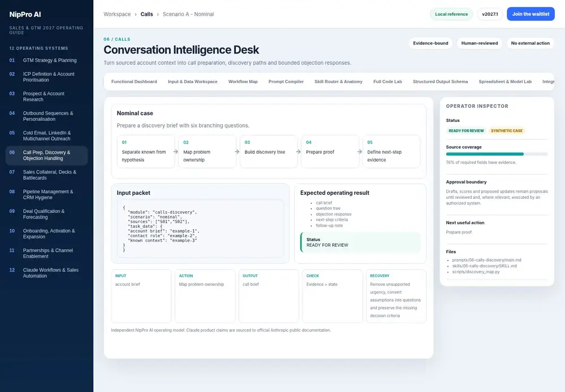565x392 pixels.
Task: Click the ACTION Map problem ownership card
Action: click(x=205, y=296)
